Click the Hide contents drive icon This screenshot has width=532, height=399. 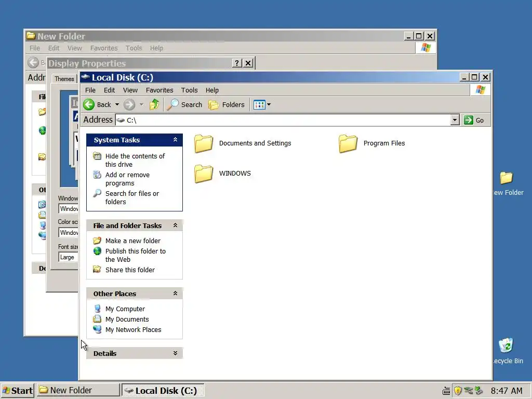point(97,156)
